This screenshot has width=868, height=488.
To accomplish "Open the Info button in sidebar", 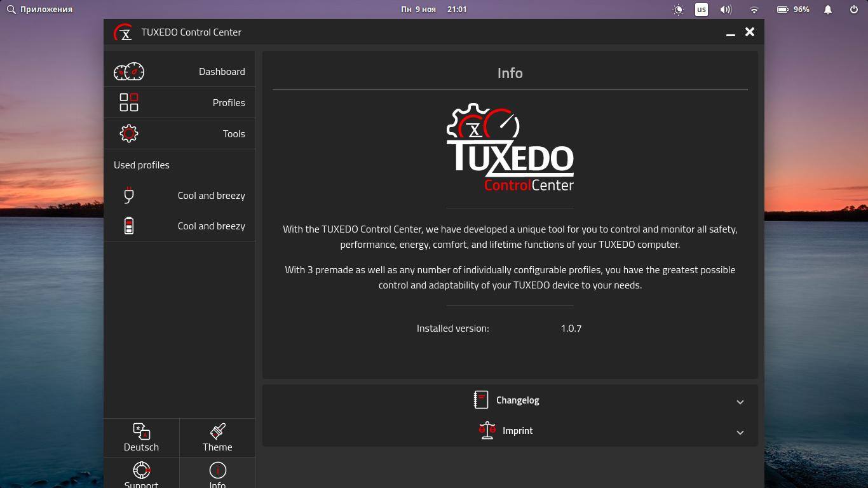I will click(x=217, y=473).
